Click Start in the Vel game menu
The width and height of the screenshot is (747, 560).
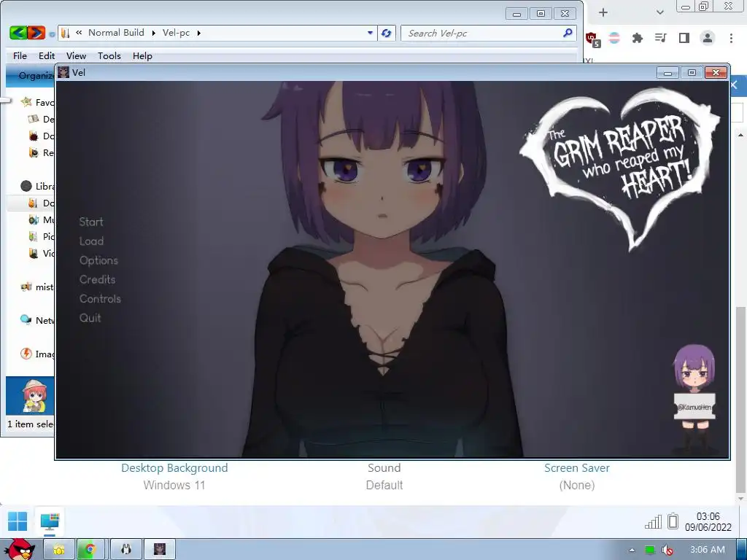click(x=91, y=222)
